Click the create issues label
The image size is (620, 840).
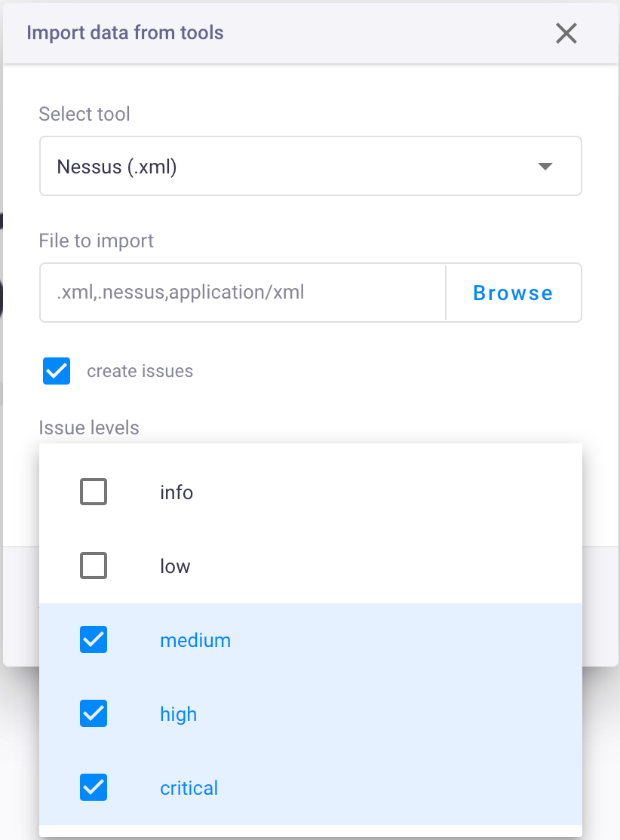(x=140, y=371)
